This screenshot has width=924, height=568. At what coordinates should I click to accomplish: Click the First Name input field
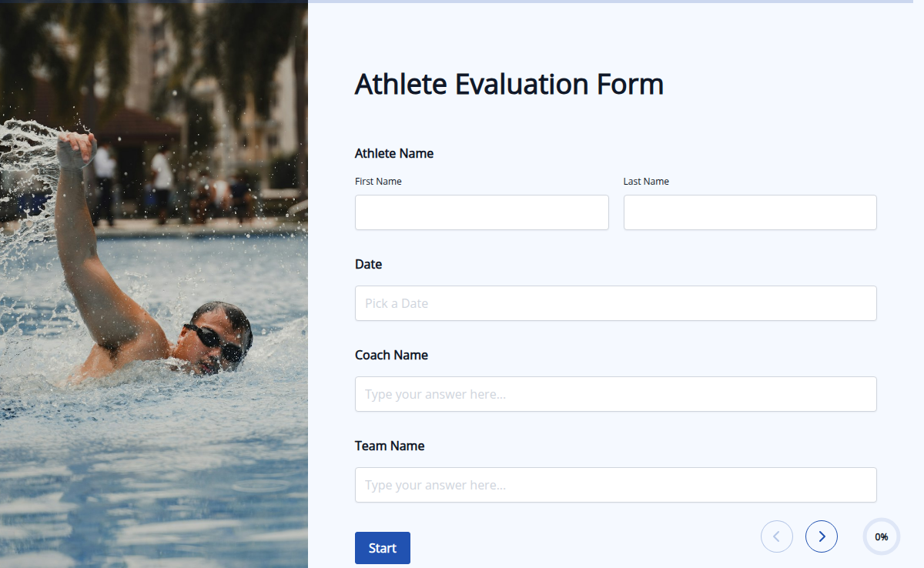pos(481,212)
